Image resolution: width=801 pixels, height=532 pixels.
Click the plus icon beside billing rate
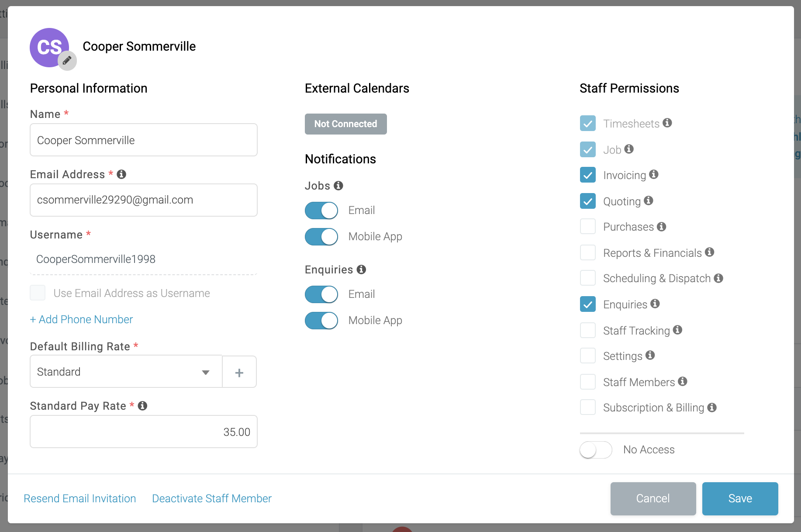pyautogui.click(x=239, y=373)
